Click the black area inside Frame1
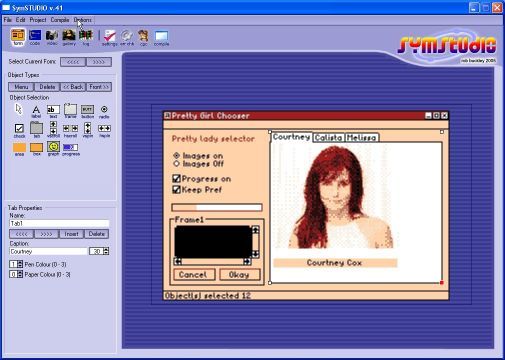Image resolution: width=505 pixels, height=360 pixels. tap(213, 242)
